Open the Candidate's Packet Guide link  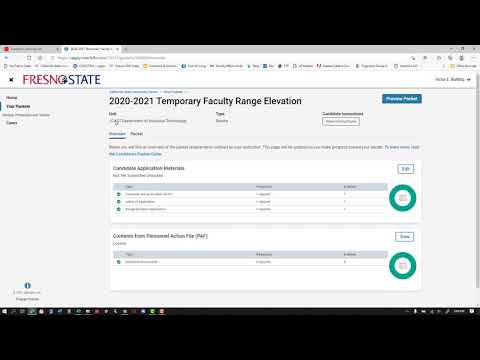(x=135, y=154)
